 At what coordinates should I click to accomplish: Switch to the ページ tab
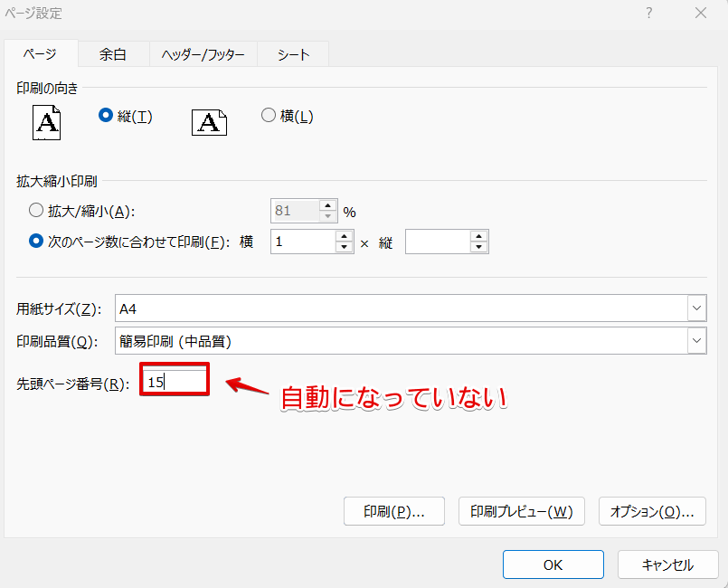click(41, 54)
